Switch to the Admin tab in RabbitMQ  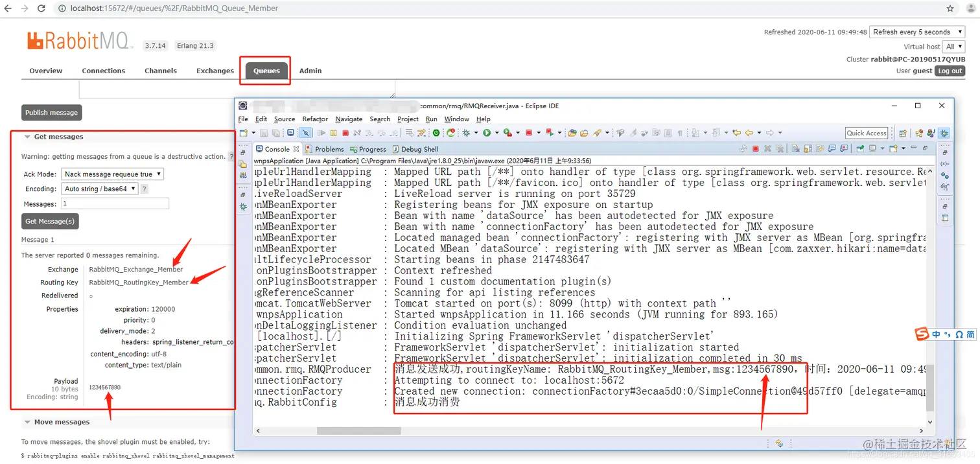tap(310, 71)
